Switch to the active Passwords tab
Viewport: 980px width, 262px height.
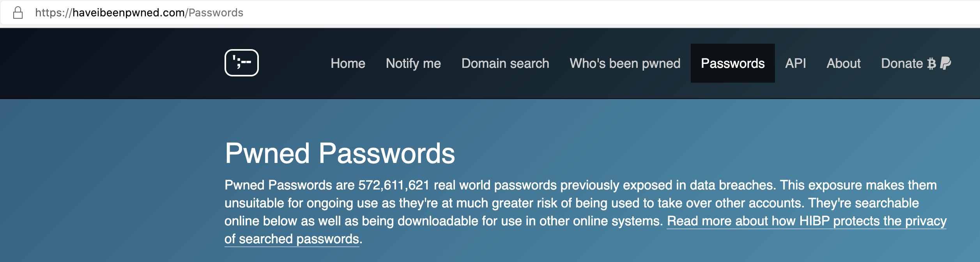click(x=732, y=64)
